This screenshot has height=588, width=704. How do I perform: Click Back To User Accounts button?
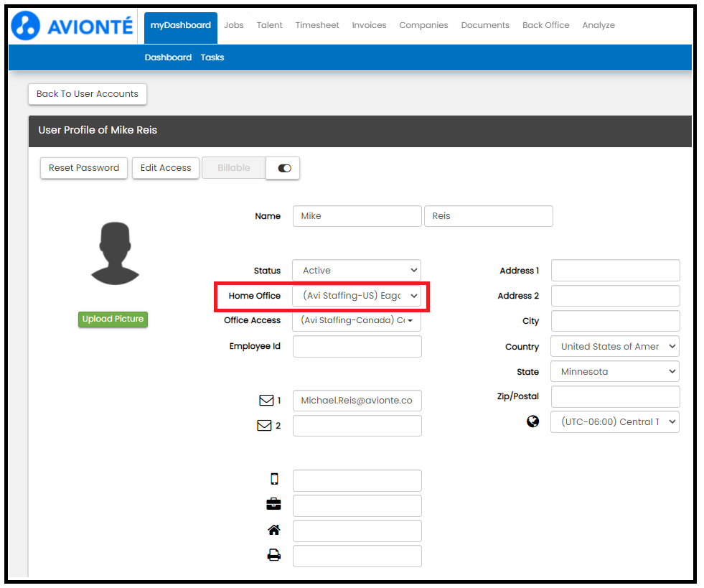(x=88, y=94)
